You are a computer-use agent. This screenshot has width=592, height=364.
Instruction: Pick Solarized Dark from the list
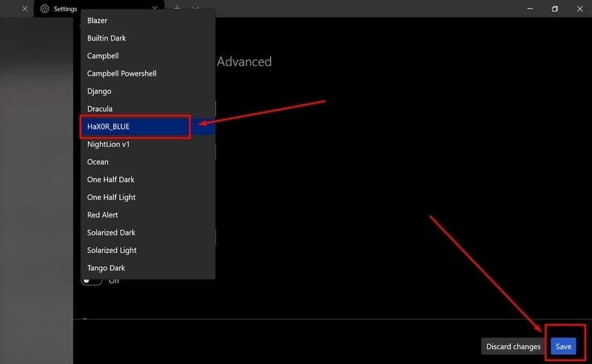point(147,232)
